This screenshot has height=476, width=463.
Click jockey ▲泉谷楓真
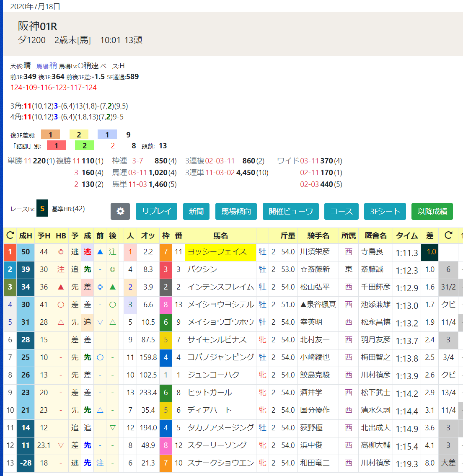coord(318,305)
